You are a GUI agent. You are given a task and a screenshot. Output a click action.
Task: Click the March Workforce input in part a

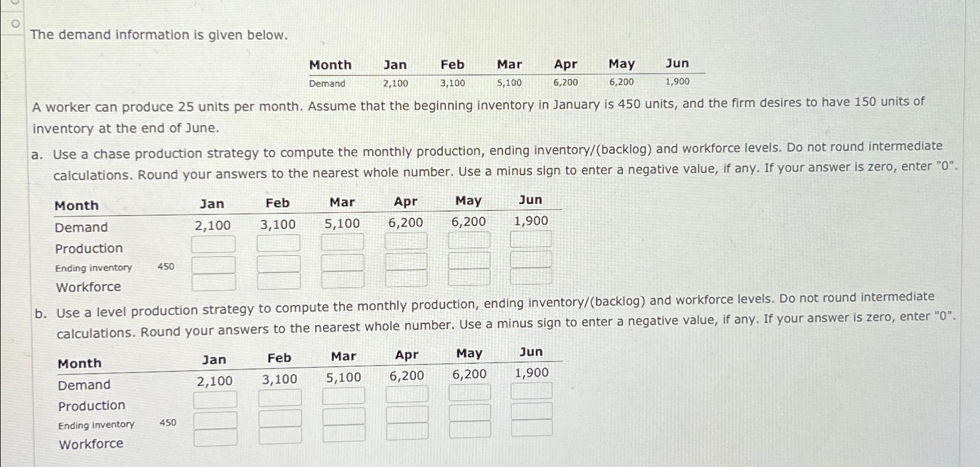342,281
